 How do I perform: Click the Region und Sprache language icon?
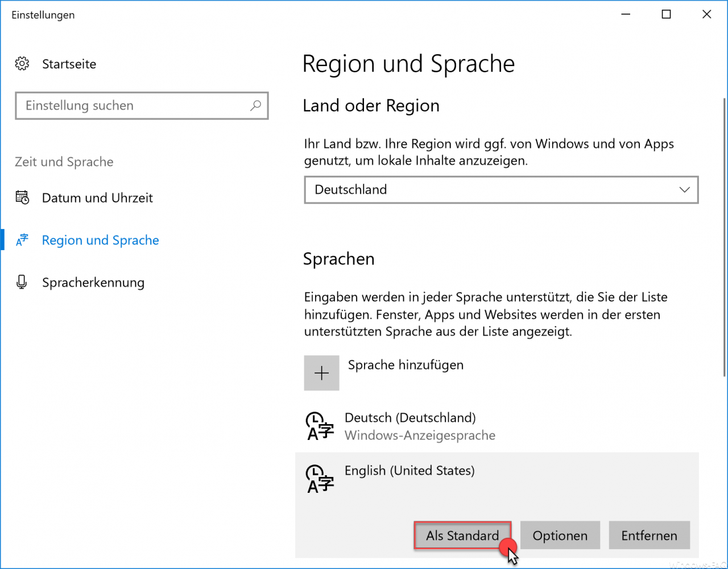22,240
